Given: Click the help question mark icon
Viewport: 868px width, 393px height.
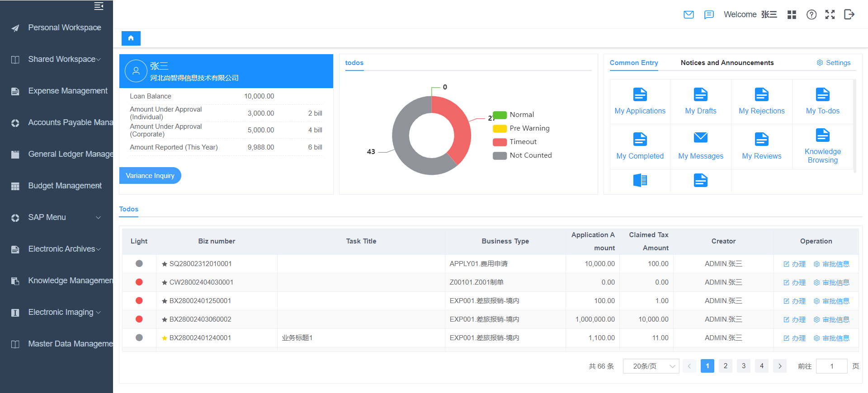Looking at the screenshot, I should click(x=811, y=15).
